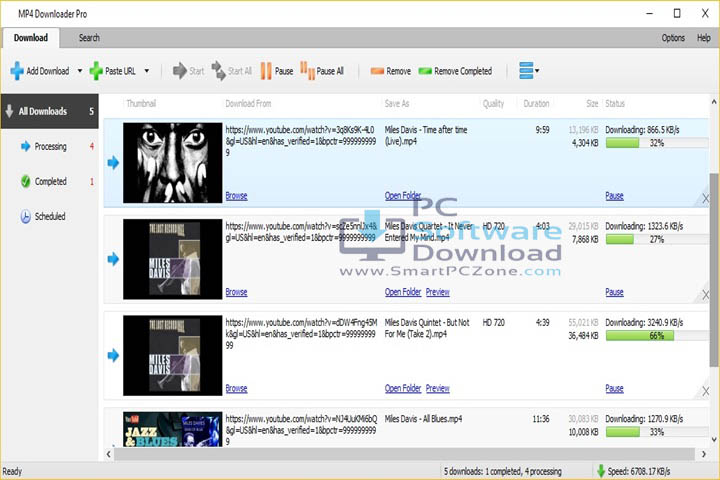Click the It Never Entered My Mind thumbnail
Screen dimensions: 720x480
pos(172,259)
